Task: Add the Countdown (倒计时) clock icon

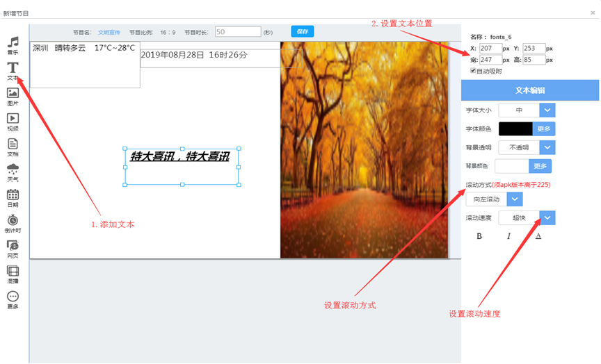Action: (x=13, y=222)
